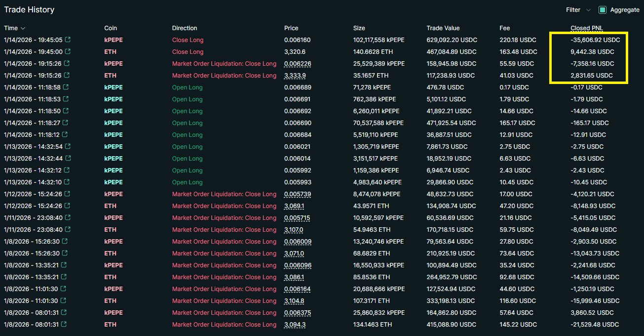Viewport: 644px width, 336px height.
Task: Click the underlined liquidation price 0.005739
Action: (297, 194)
